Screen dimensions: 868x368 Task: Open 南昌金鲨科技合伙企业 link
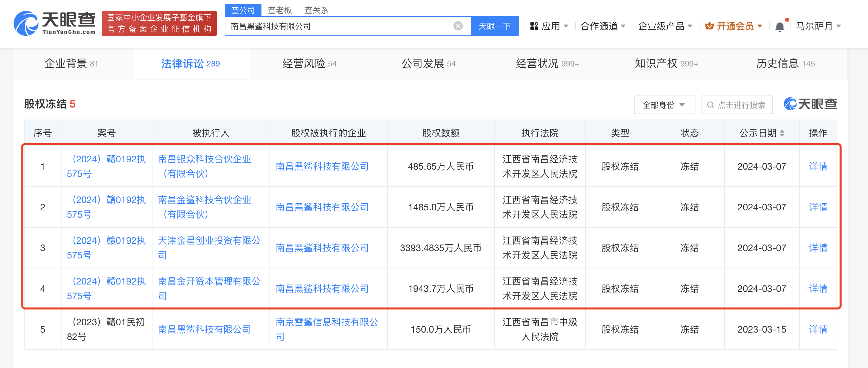tap(205, 207)
